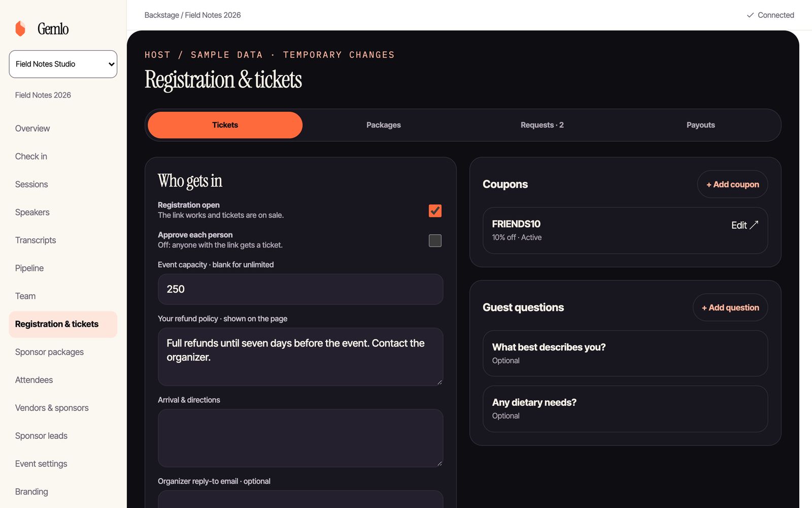Switch to the Tickets tab
The height and width of the screenshot is (508, 812).
click(x=225, y=125)
